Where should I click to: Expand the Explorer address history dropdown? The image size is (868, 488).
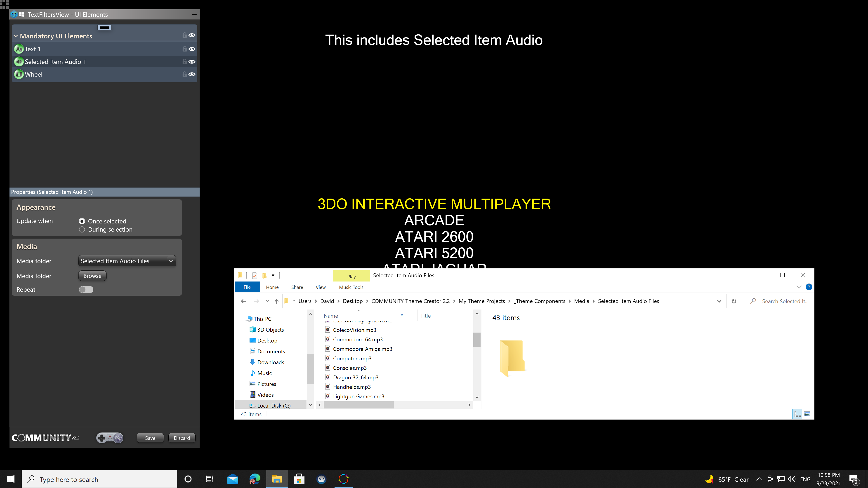719,301
